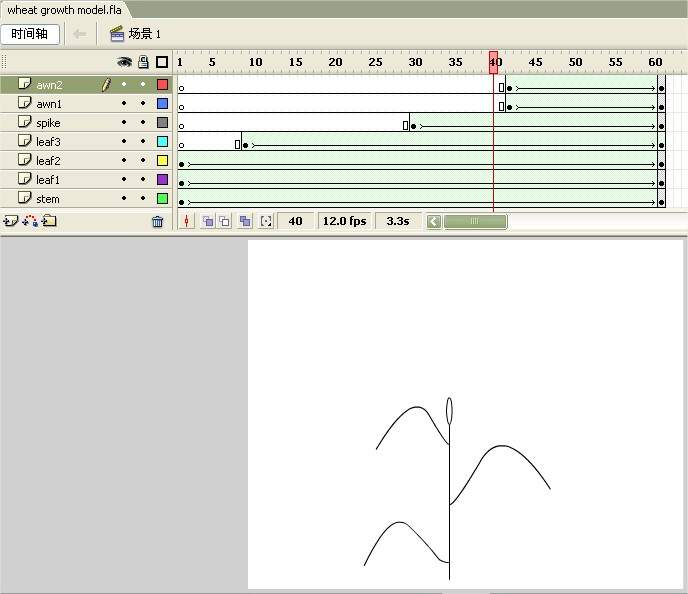Click the eye icon in layer header
The width and height of the screenshot is (688, 594).
coord(125,62)
